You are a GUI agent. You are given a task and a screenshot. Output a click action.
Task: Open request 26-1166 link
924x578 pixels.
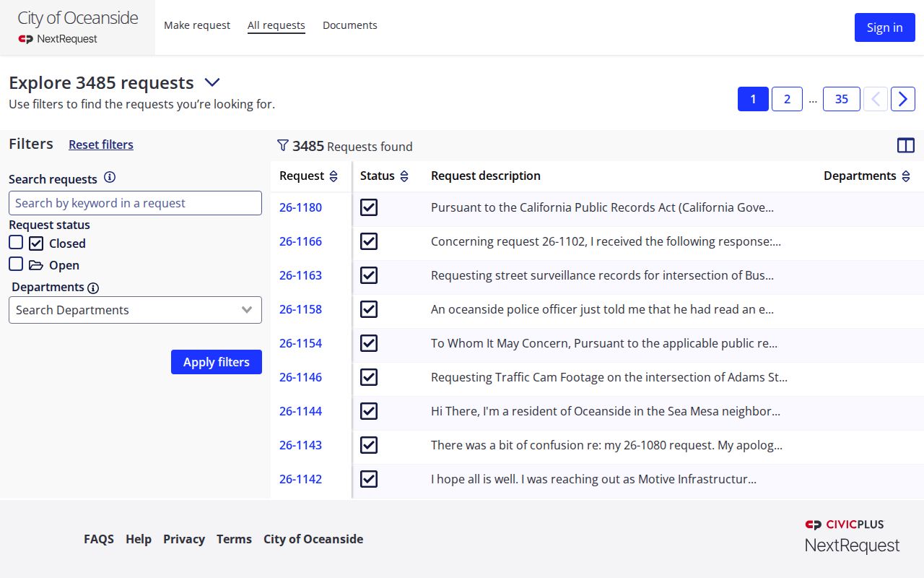(300, 241)
